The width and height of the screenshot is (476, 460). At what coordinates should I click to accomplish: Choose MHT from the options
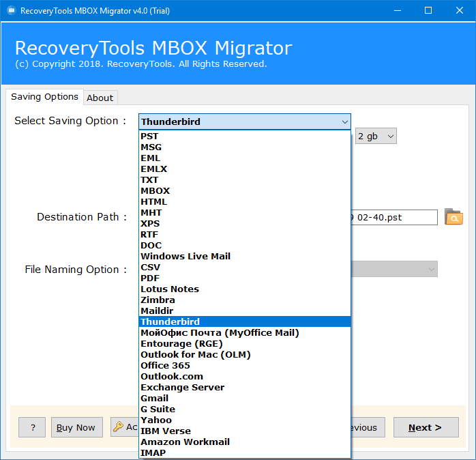(x=245, y=213)
